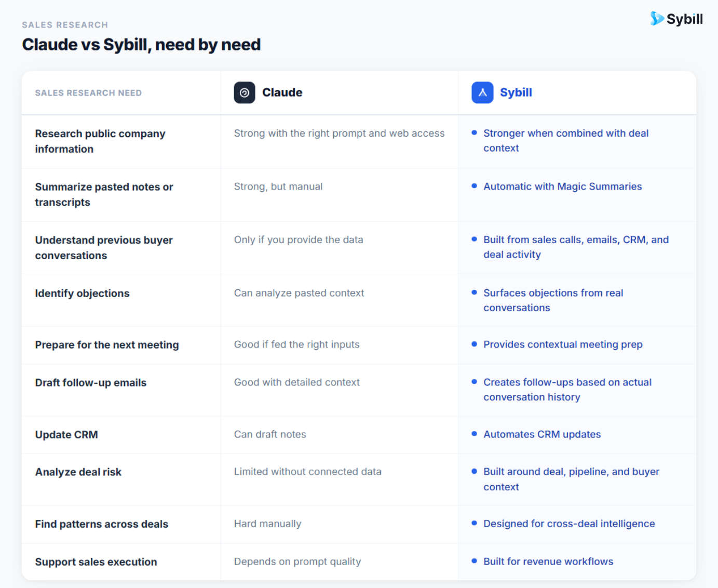This screenshot has height=588, width=718.
Task: Click the 'Sybill' column header text
Action: tap(516, 92)
